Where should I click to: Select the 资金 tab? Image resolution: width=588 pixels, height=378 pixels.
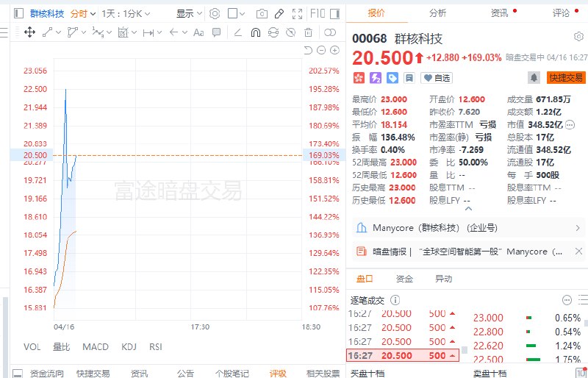point(404,279)
